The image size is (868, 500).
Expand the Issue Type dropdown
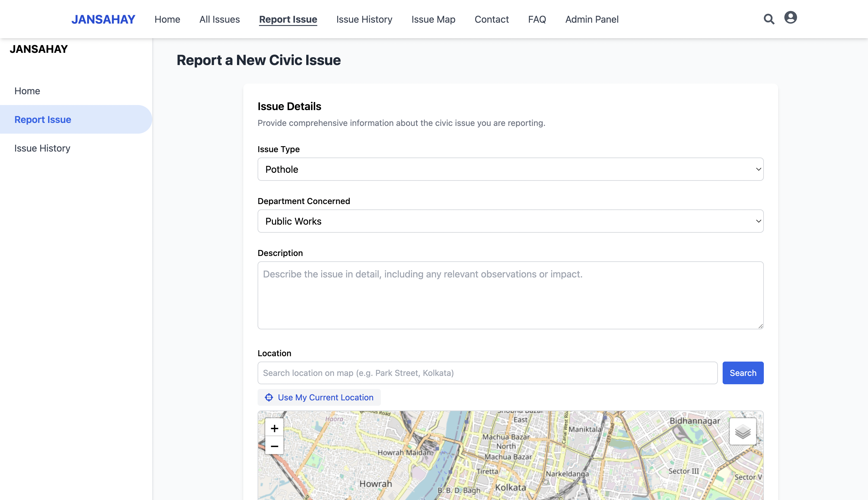coord(510,169)
